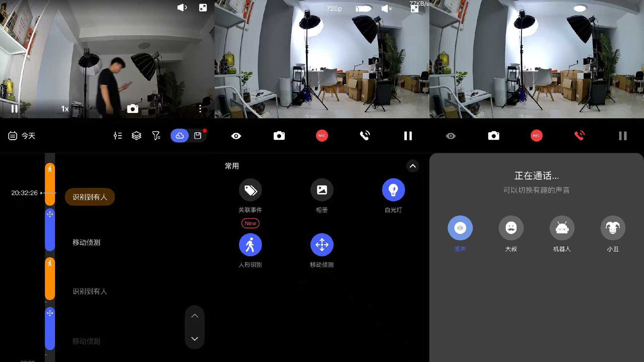644x362 pixels.
Task: Switch to cloud storage playback source
Action: click(x=180, y=136)
